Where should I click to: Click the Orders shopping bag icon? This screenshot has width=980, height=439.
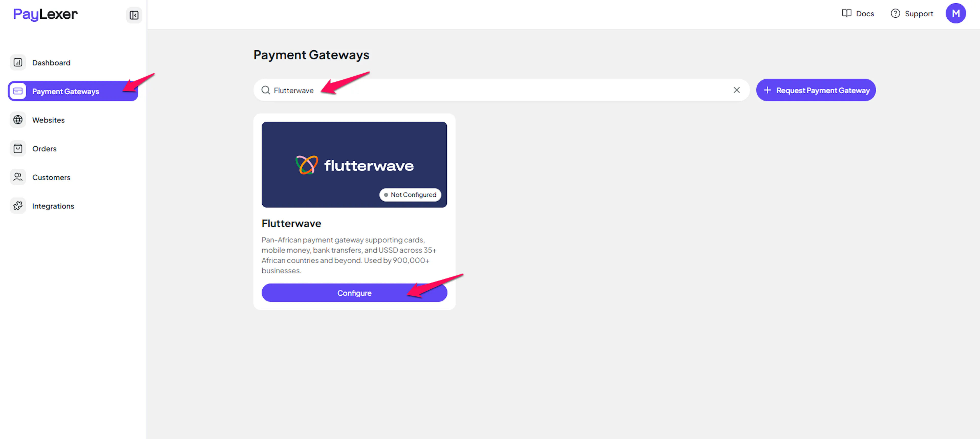(18, 148)
